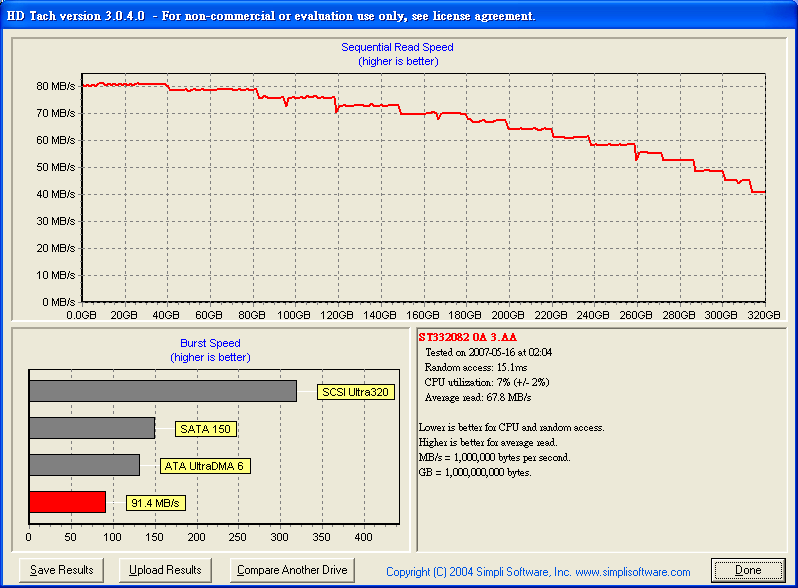Viewport: 798px width, 588px height.
Task: Click the 80 MB/s axis label
Action: tap(55, 86)
